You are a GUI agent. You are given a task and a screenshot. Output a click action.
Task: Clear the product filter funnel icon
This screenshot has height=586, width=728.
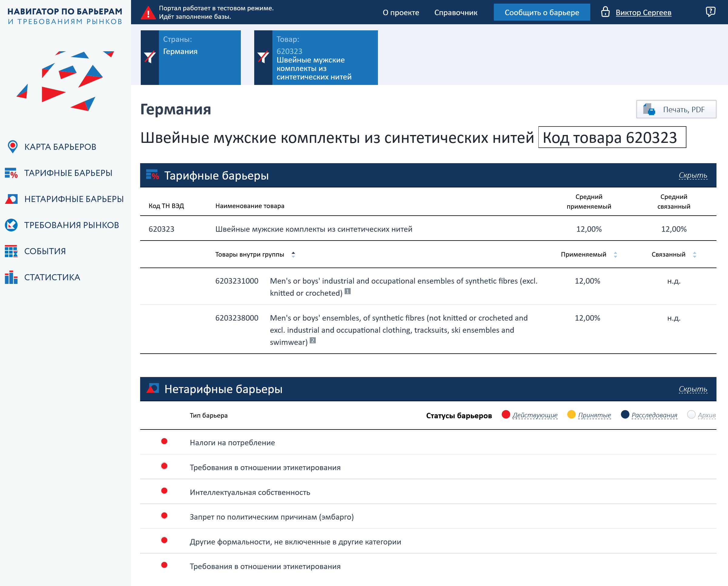tap(263, 57)
